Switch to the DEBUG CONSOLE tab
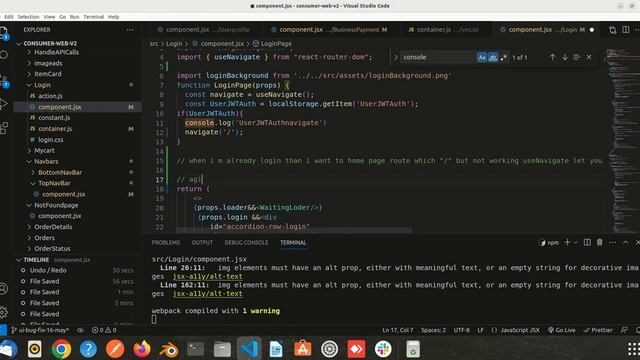This screenshot has width=640, height=360. pos(246,242)
